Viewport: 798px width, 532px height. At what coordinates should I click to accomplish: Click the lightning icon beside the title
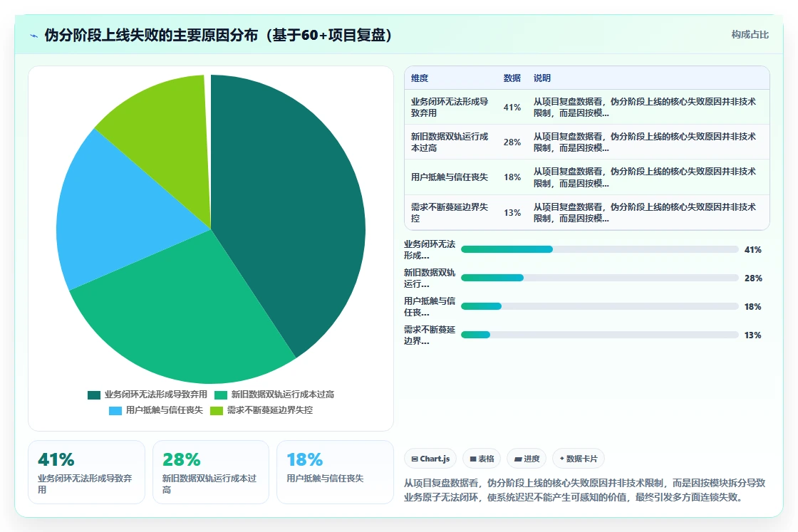point(34,36)
